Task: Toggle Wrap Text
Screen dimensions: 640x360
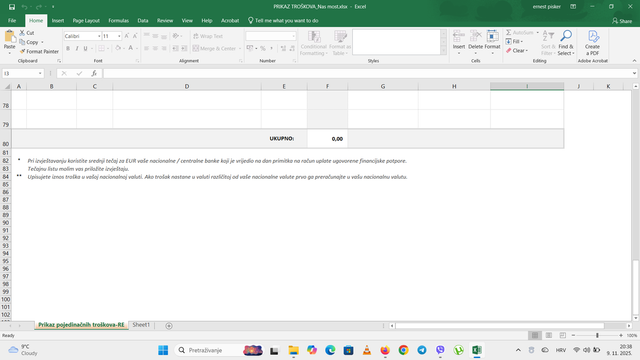Action: point(208,36)
